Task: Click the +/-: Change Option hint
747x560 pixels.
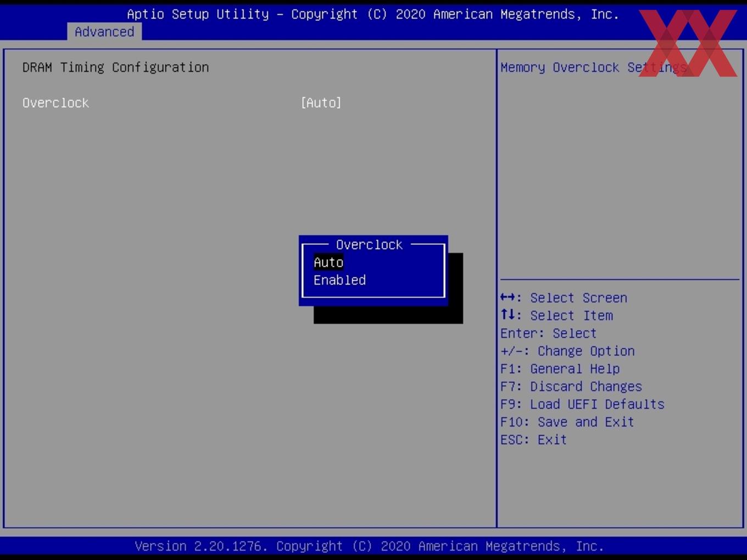Action: pos(567,351)
